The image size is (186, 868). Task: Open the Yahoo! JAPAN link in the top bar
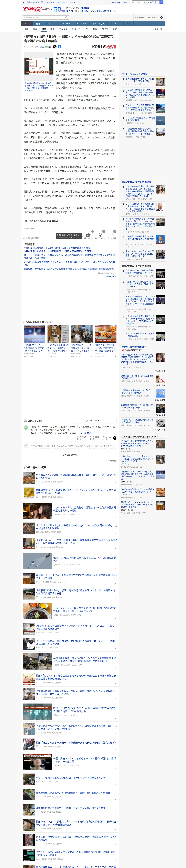coord(116,2)
